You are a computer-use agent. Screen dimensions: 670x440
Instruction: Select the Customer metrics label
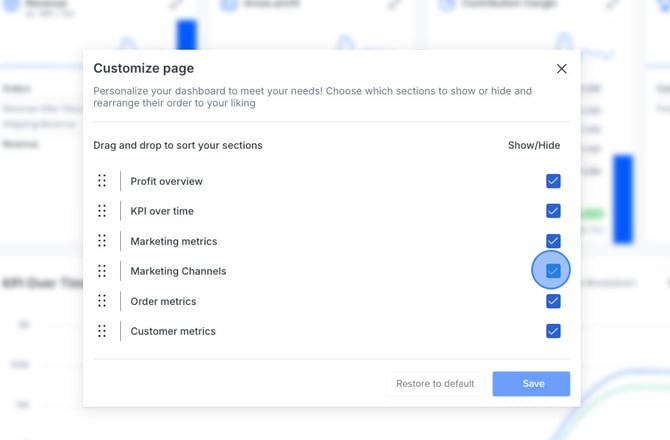(x=173, y=331)
